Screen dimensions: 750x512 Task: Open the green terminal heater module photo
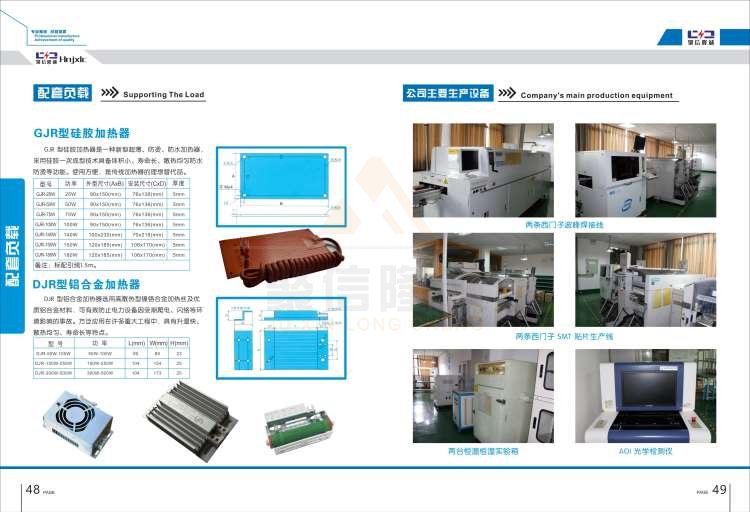(x=297, y=423)
